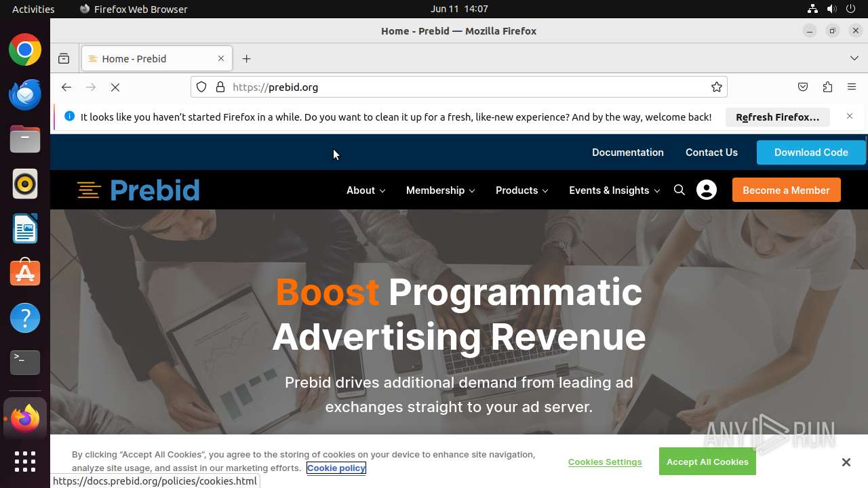This screenshot has height=488, width=868.
Task: View site security padlock information
Action: (x=220, y=87)
